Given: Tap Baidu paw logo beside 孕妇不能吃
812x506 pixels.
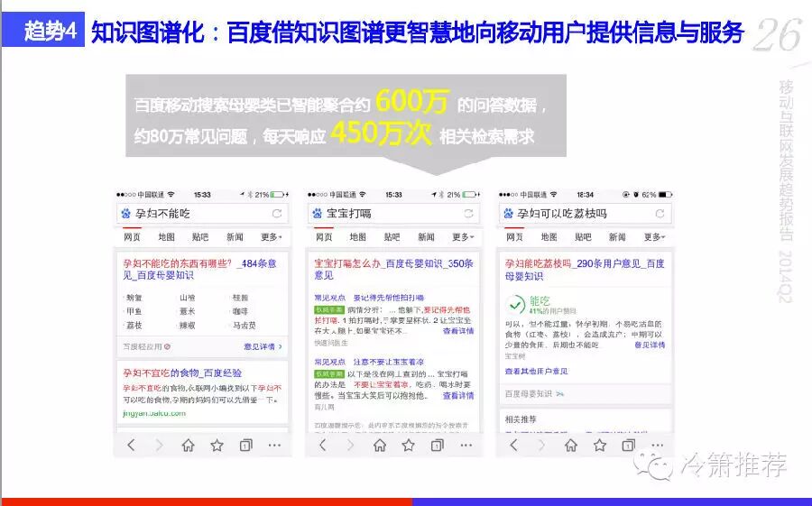Looking at the screenshot, I should point(125,214).
